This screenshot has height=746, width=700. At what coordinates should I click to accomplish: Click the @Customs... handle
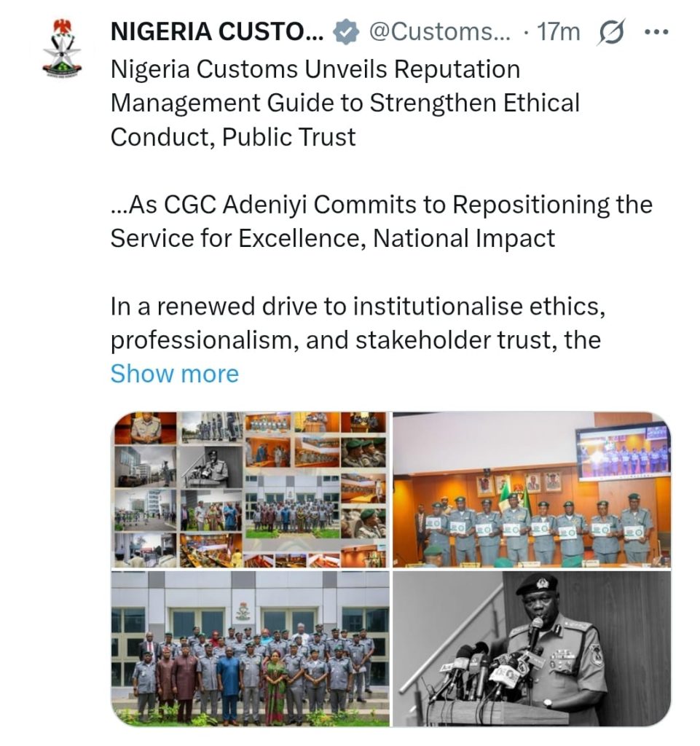click(x=439, y=32)
